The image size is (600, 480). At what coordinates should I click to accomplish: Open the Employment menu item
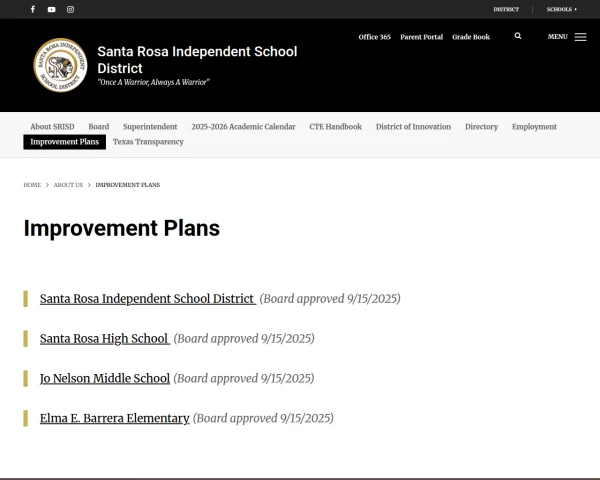534,127
